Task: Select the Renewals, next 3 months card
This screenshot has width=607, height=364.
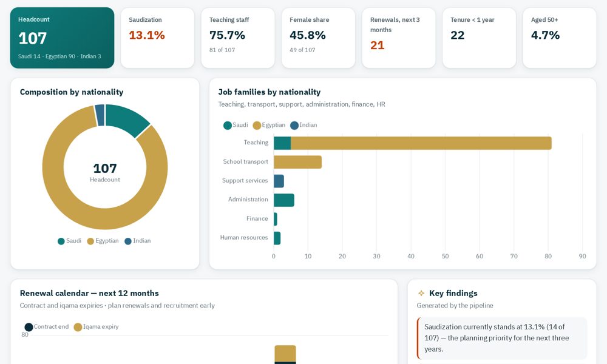Action: [399, 38]
